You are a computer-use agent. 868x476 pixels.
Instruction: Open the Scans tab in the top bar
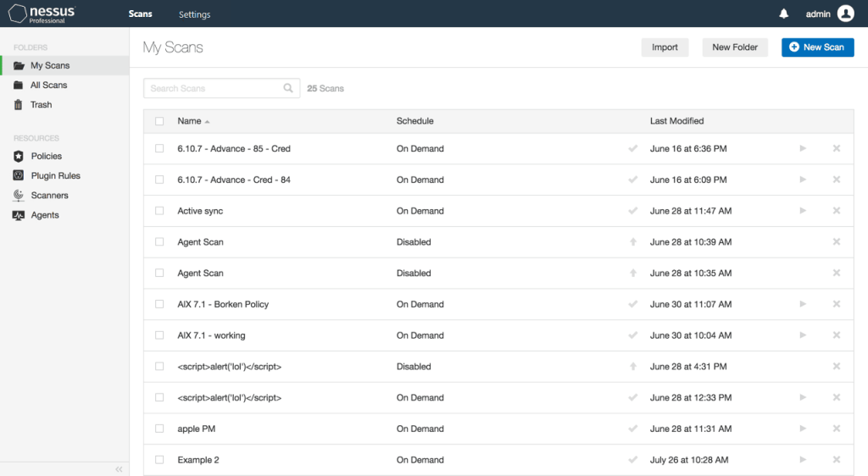point(140,14)
